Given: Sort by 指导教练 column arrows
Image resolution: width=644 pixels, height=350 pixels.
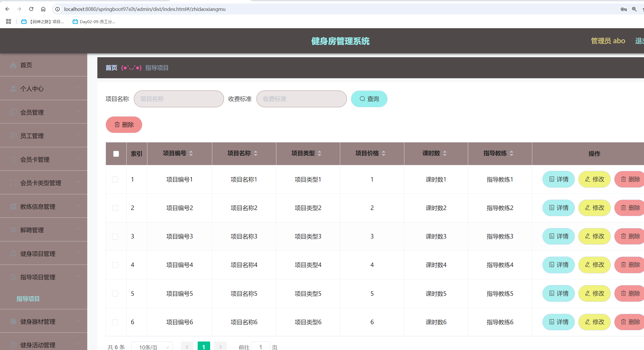Looking at the screenshot, I should point(512,153).
